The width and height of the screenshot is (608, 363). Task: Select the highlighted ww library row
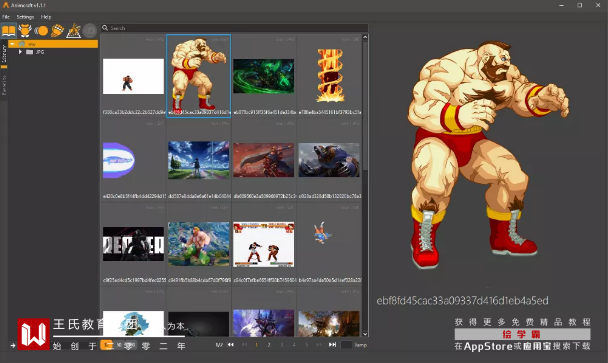53,44
